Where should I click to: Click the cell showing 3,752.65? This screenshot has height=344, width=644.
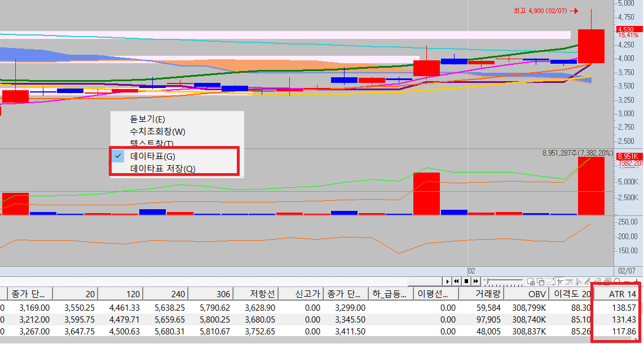[x=260, y=331]
